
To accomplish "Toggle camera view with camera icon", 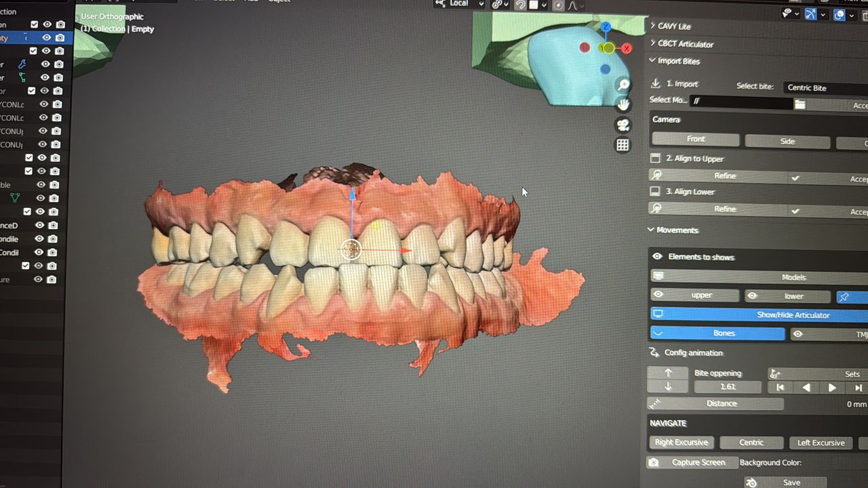I will (623, 125).
